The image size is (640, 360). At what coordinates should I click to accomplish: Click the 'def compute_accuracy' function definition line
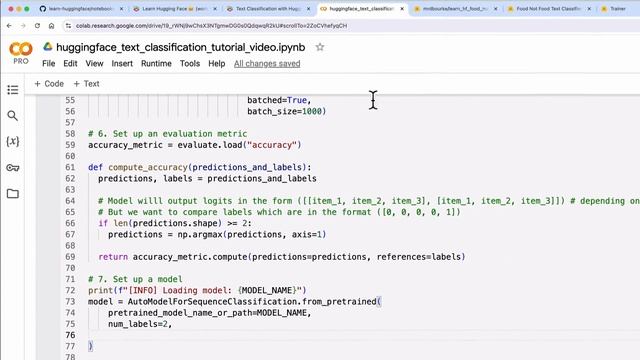200,167
